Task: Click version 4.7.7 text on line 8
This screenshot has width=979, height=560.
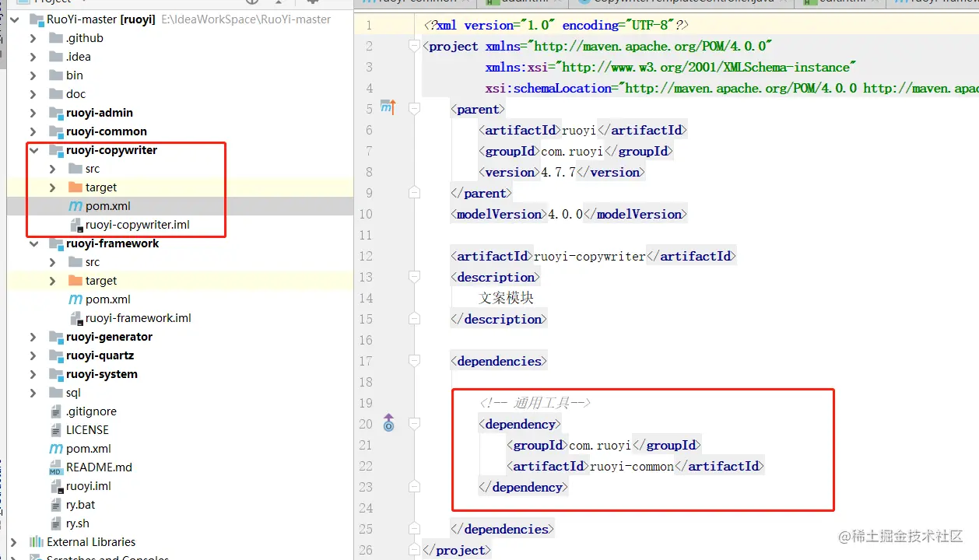Action: click(x=556, y=172)
